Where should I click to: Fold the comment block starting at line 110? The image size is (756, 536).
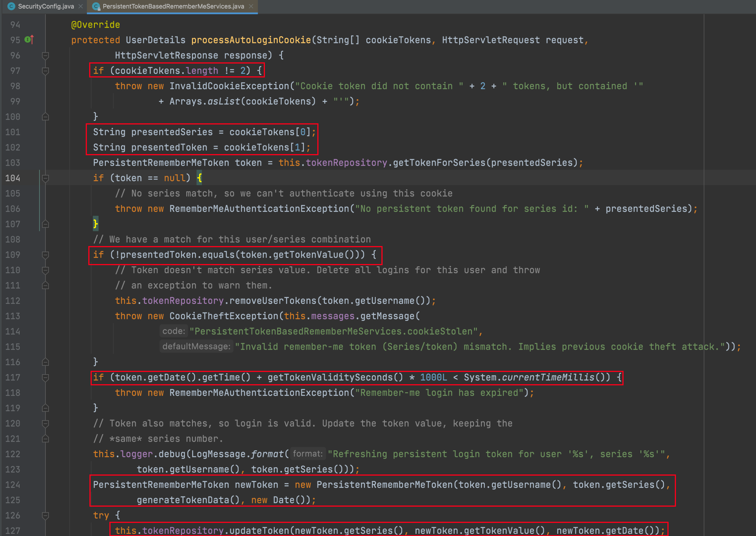[x=46, y=270]
